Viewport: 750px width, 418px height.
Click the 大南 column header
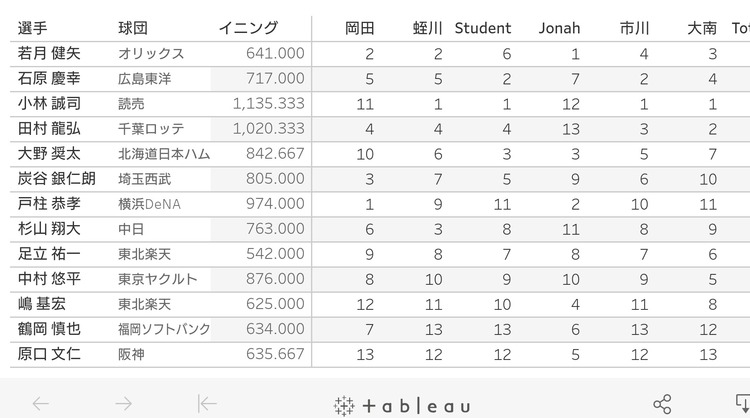pyautogui.click(x=702, y=28)
